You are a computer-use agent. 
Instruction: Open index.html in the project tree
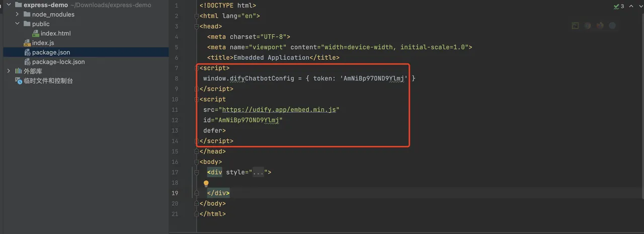coord(55,33)
